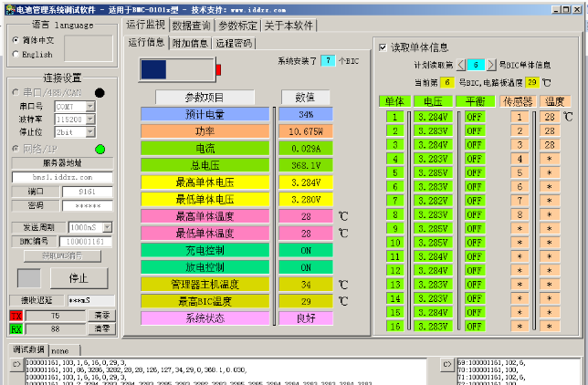
Task: Click the balance OFF for cell 5
Action: tap(475, 172)
